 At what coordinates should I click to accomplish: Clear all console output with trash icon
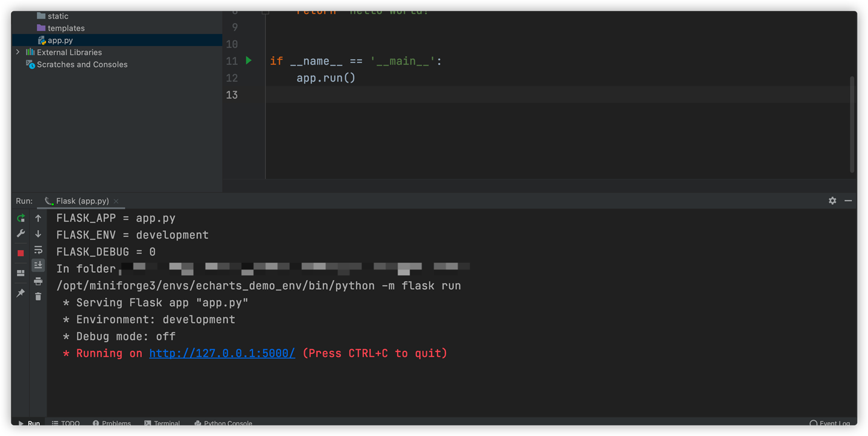[38, 297]
